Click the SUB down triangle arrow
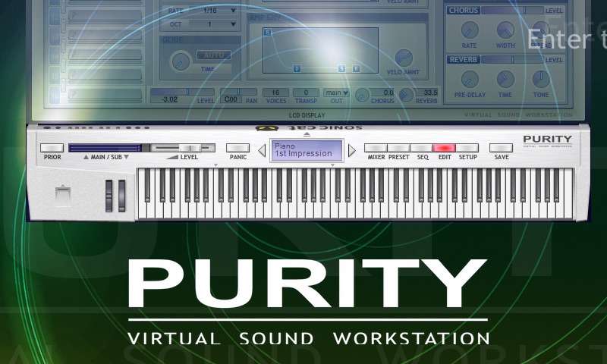 coord(126,157)
